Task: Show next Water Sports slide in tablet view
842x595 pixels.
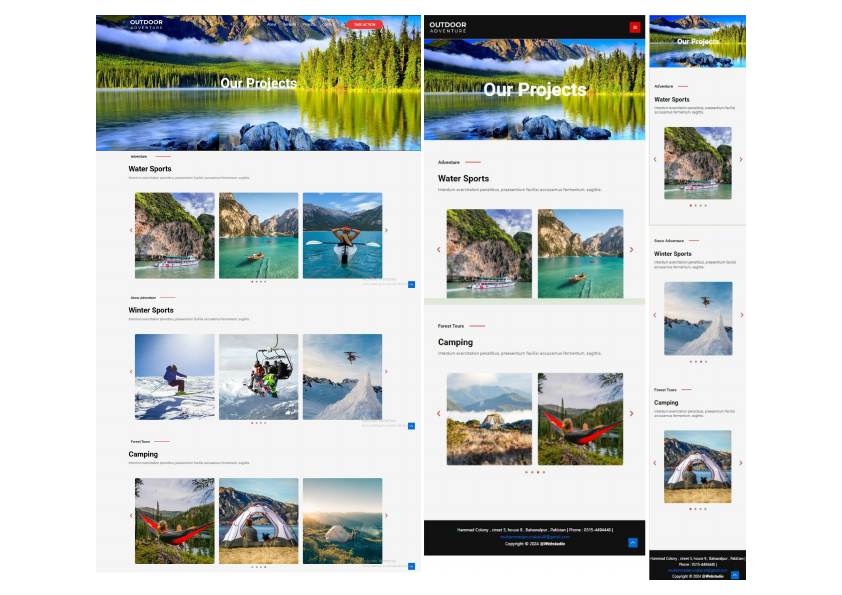Action: point(632,250)
